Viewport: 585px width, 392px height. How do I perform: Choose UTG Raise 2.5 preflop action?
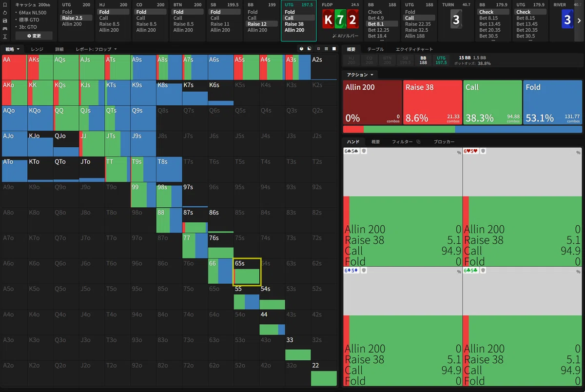point(76,18)
